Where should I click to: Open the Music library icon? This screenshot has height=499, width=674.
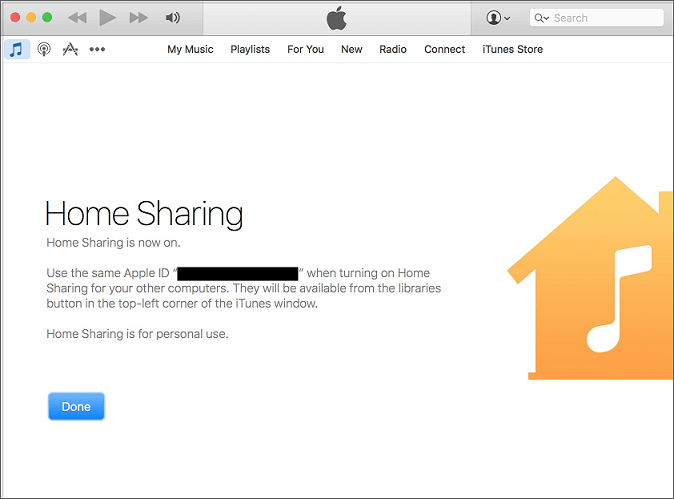(x=17, y=49)
